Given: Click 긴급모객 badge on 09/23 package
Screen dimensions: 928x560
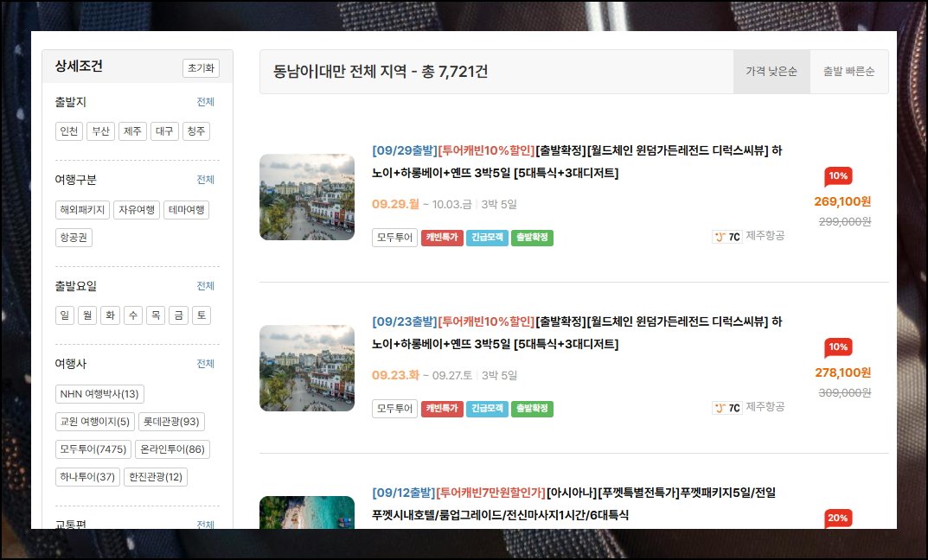Looking at the screenshot, I should [487, 409].
